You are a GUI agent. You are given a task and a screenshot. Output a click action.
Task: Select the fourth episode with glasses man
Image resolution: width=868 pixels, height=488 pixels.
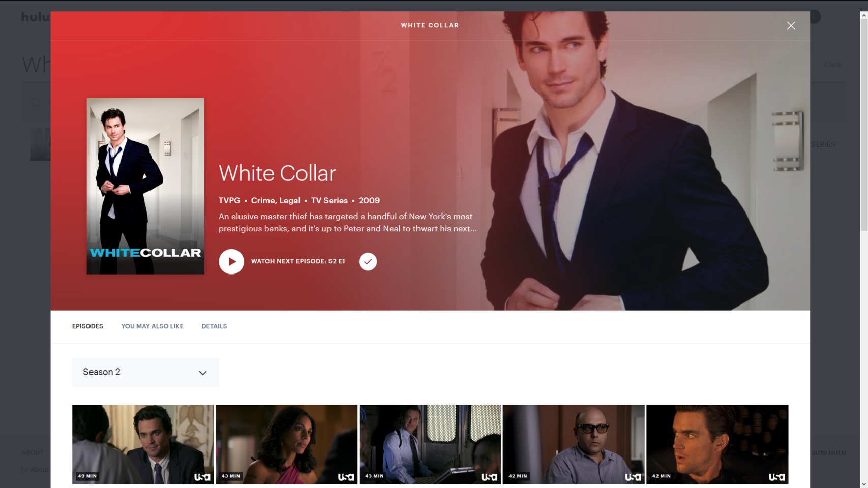pos(574,444)
